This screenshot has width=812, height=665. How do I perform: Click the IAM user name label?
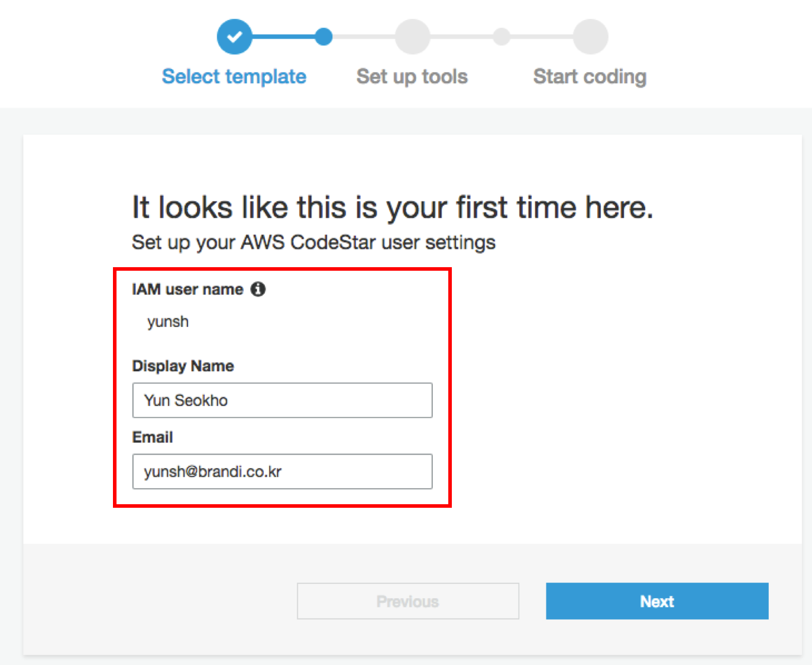pos(187,289)
